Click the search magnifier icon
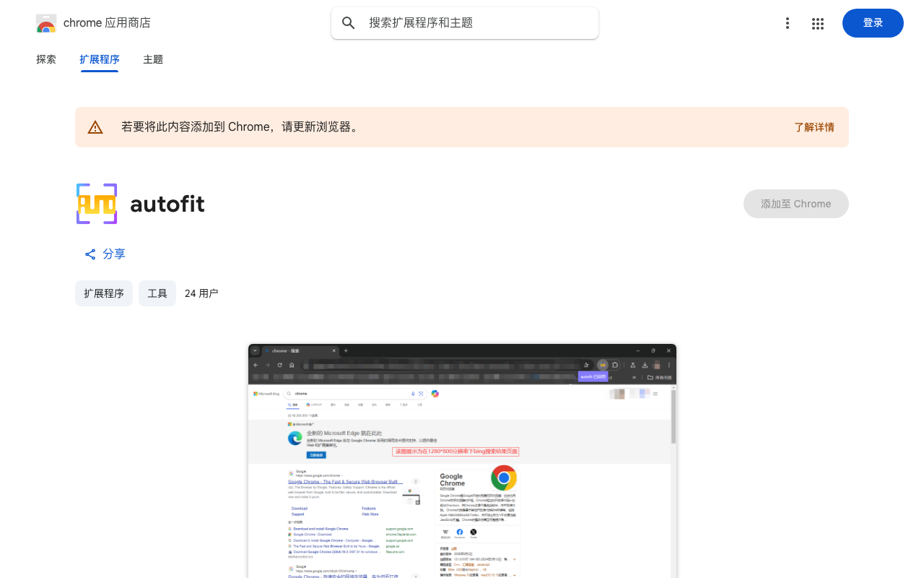Image resolution: width=924 pixels, height=578 pixels. point(349,23)
